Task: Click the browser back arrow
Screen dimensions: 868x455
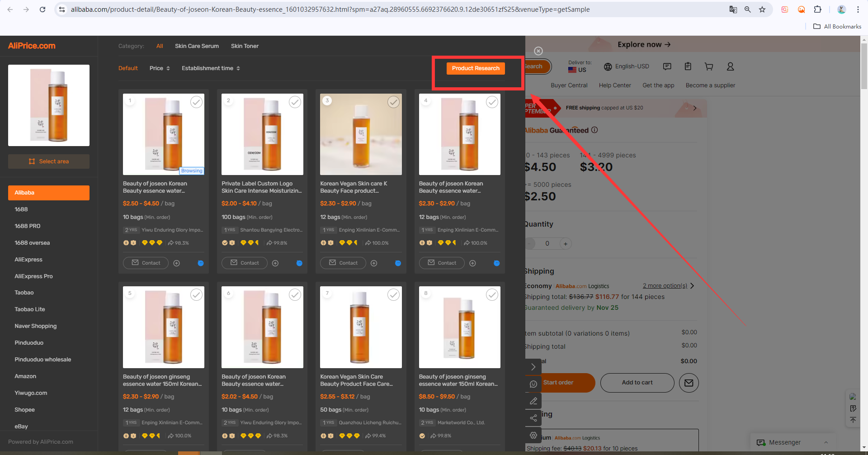Action: [x=10, y=9]
